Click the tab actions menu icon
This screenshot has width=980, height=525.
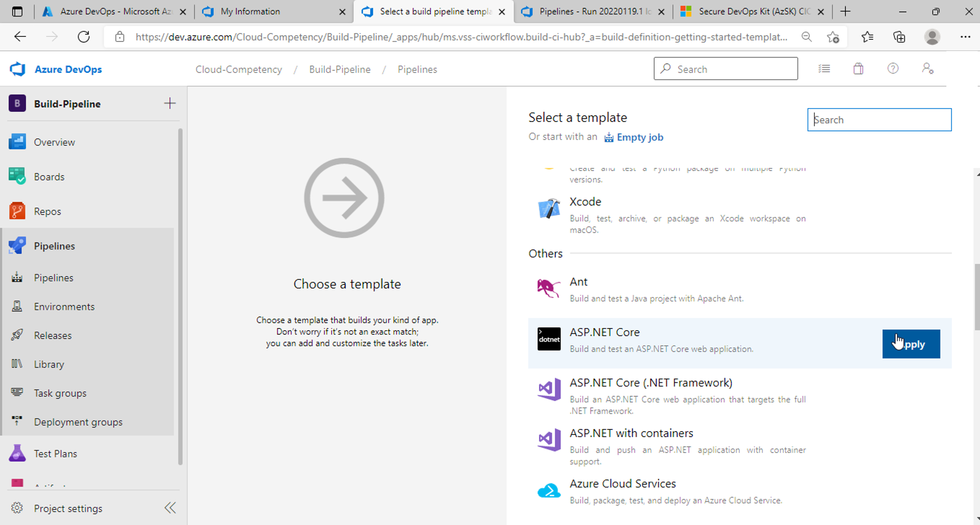click(x=17, y=12)
